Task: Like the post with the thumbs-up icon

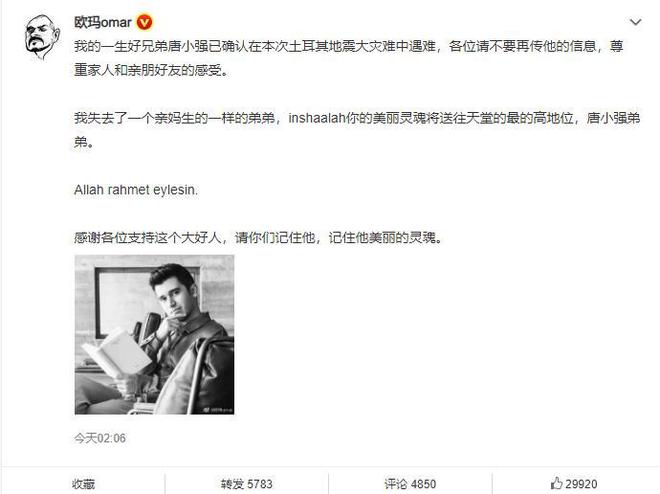Action: tap(556, 483)
